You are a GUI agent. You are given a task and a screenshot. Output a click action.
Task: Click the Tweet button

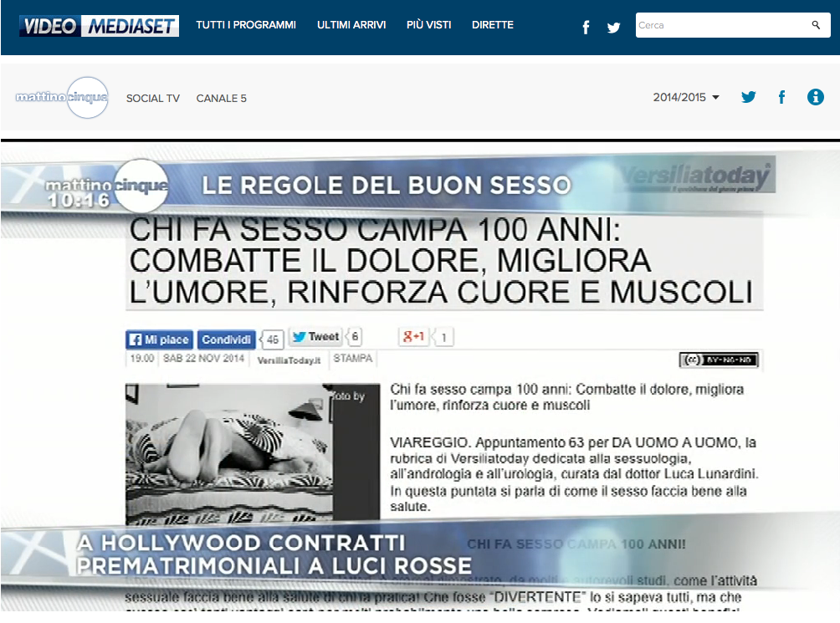(316, 337)
